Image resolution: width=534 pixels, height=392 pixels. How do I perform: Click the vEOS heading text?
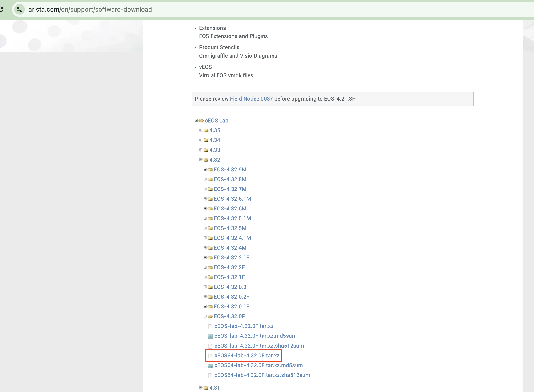point(206,67)
